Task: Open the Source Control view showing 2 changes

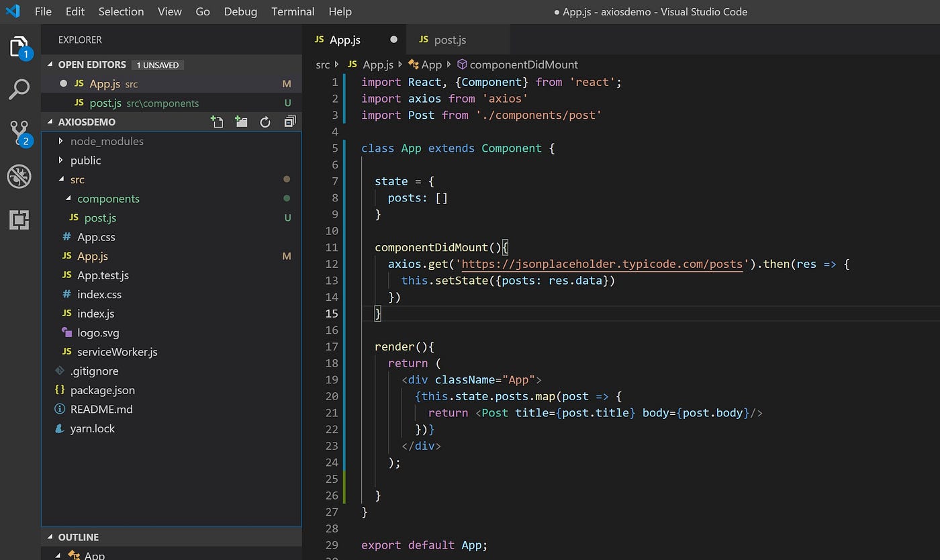Action: click(20, 132)
